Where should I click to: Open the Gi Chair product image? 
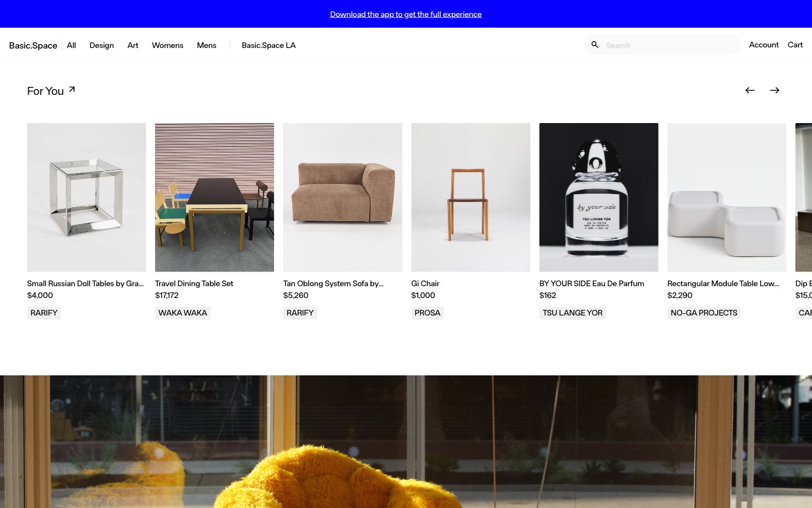470,198
